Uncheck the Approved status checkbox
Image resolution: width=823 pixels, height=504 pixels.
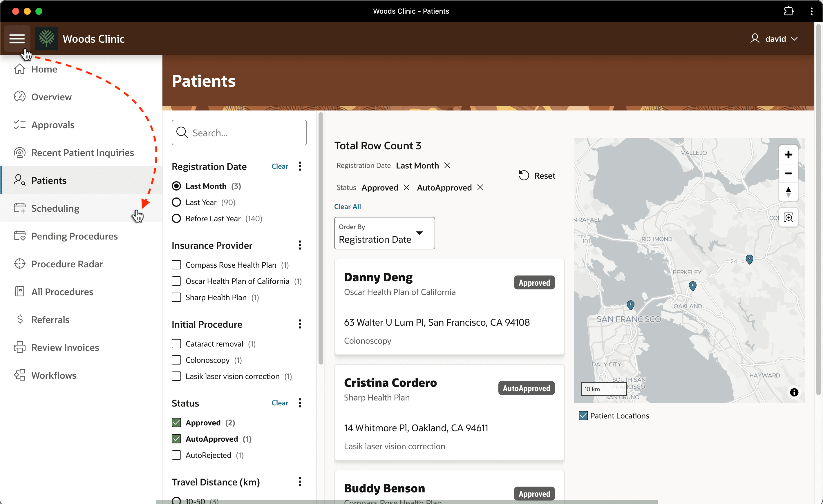176,423
